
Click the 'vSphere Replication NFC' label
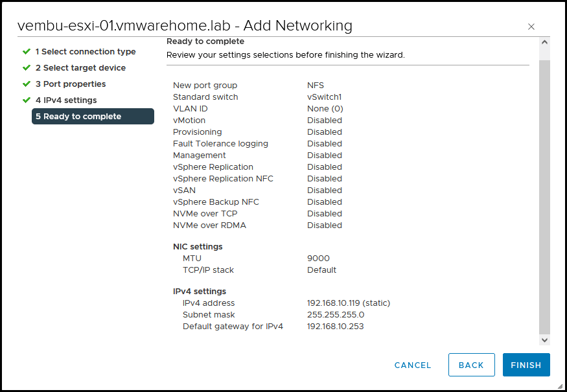point(223,179)
